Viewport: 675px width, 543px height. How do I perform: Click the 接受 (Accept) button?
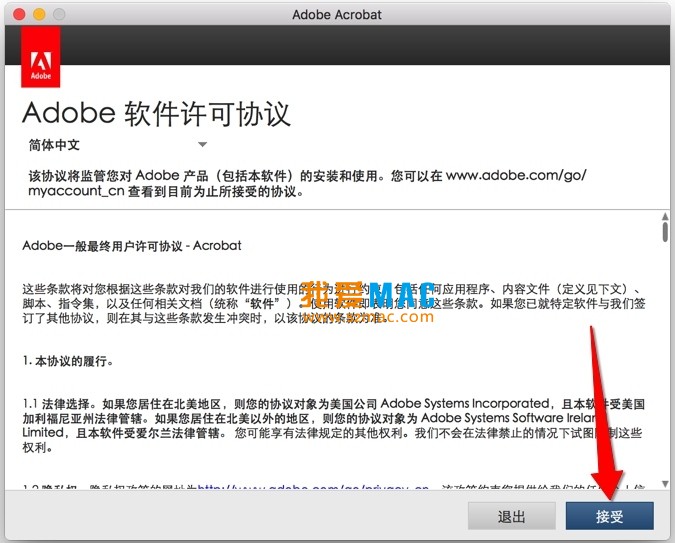[x=609, y=515]
